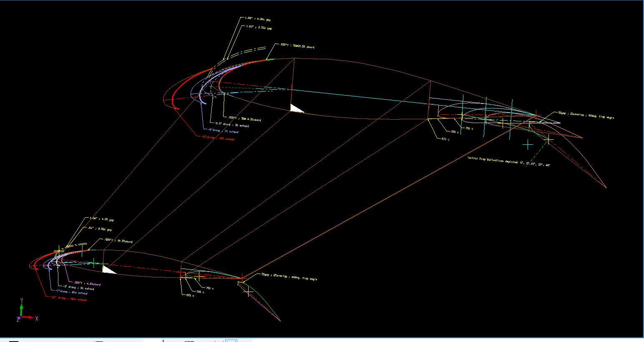Image resolution: width=644 pixels, height=342 pixels.
Task: Click the isolated cyan crosshair below the upper flap
Action: pyautogui.click(x=528, y=145)
